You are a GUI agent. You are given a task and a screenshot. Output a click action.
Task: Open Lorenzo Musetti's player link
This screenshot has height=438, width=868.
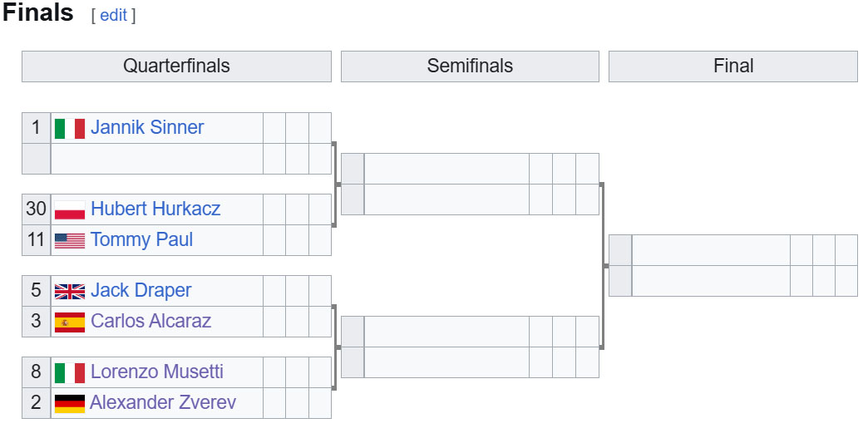(x=156, y=371)
